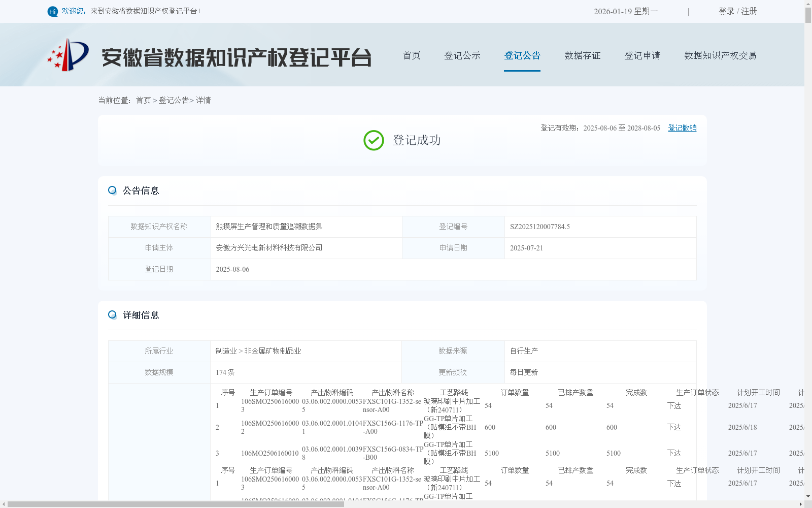Open the 登记申请 navigation tab
The width and height of the screenshot is (812, 508).
coord(642,55)
